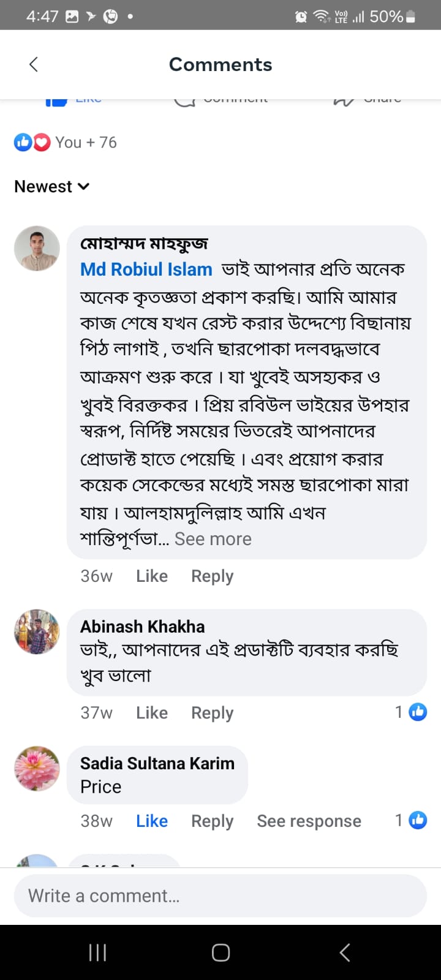This screenshot has height=980, width=441.
Task: Open Abinash Khakha's profile picture
Action: tap(37, 631)
